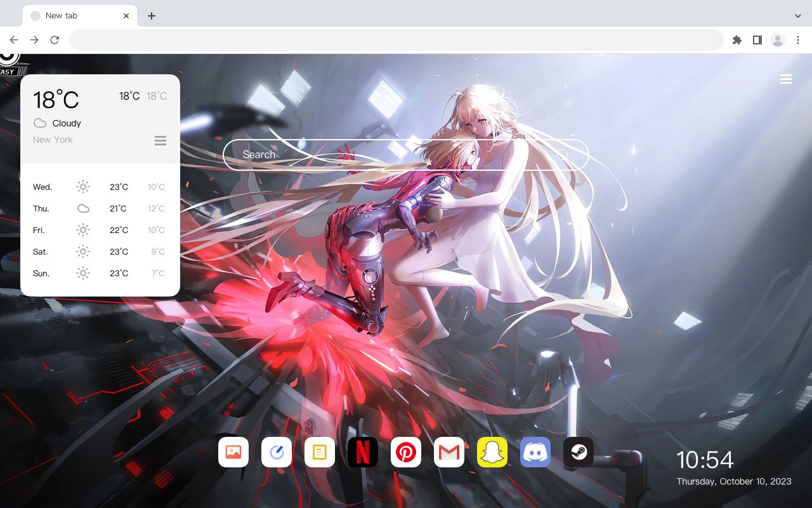
Task: Click the 10:54 clock display
Action: [705, 460]
